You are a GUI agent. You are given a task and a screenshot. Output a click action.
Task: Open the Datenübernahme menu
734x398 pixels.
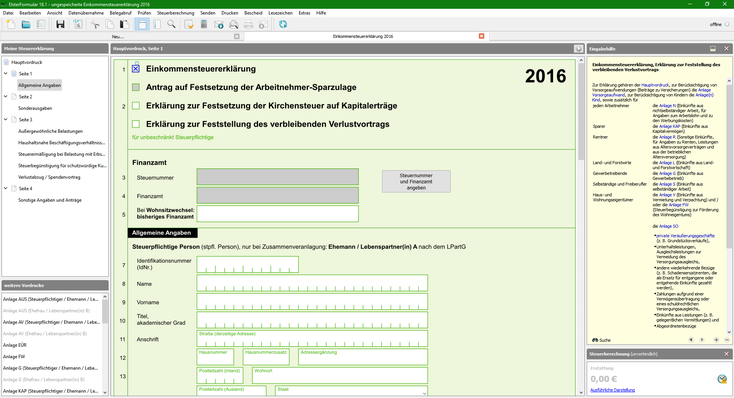[x=86, y=13]
